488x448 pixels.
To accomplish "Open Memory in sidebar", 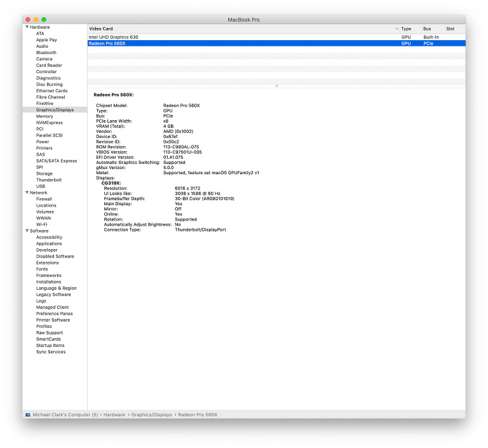I will click(44, 116).
